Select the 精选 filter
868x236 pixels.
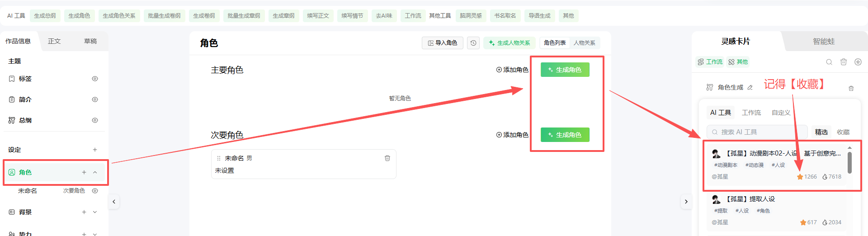pos(821,132)
